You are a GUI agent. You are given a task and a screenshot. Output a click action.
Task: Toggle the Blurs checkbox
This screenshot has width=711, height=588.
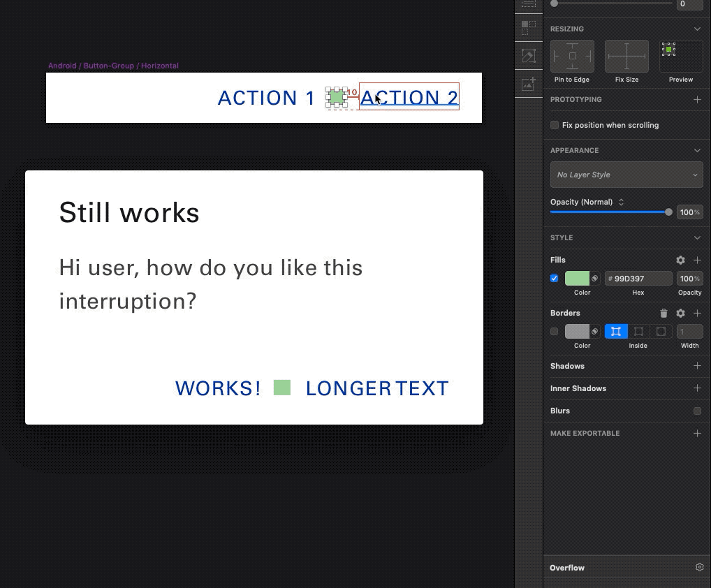tap(697, 411)
